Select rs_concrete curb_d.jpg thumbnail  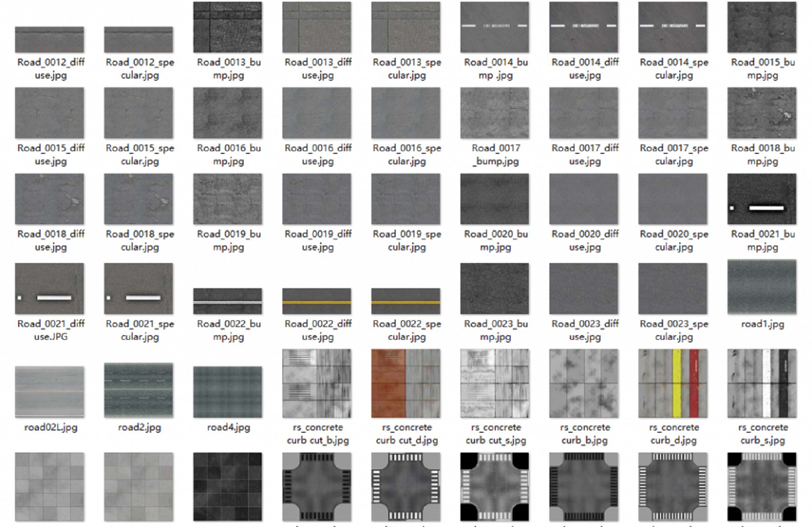tap(673, 384)
